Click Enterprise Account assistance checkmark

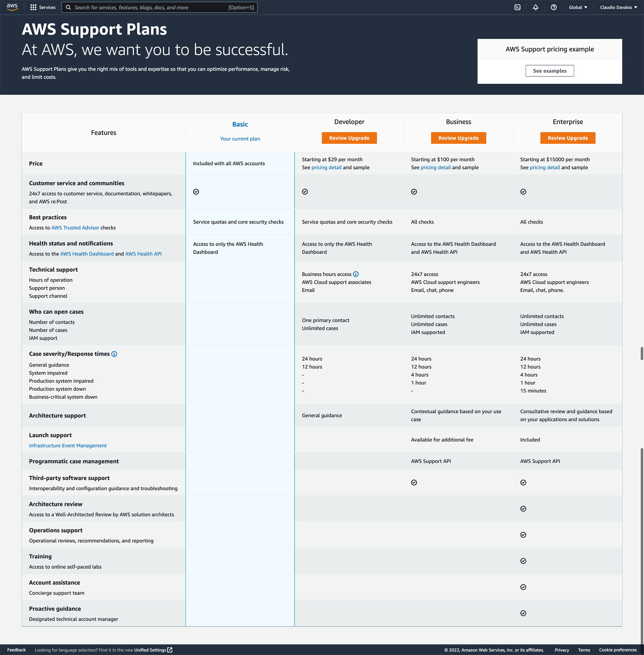click(523, 587)
